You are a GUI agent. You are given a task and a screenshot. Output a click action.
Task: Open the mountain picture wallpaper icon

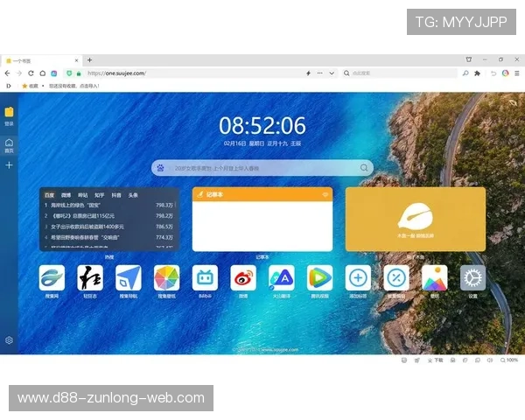(x=435, y=277)
